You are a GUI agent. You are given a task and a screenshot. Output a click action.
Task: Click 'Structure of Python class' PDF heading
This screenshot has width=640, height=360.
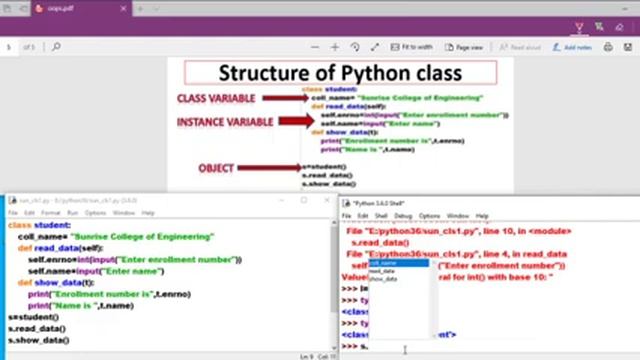[340, 73]
